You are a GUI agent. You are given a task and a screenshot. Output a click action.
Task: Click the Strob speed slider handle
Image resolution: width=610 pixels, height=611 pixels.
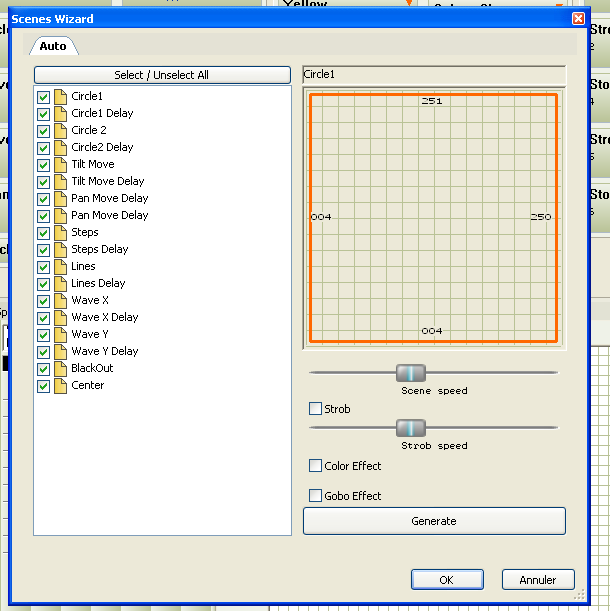pyautogui.click(x=411, y=428)
